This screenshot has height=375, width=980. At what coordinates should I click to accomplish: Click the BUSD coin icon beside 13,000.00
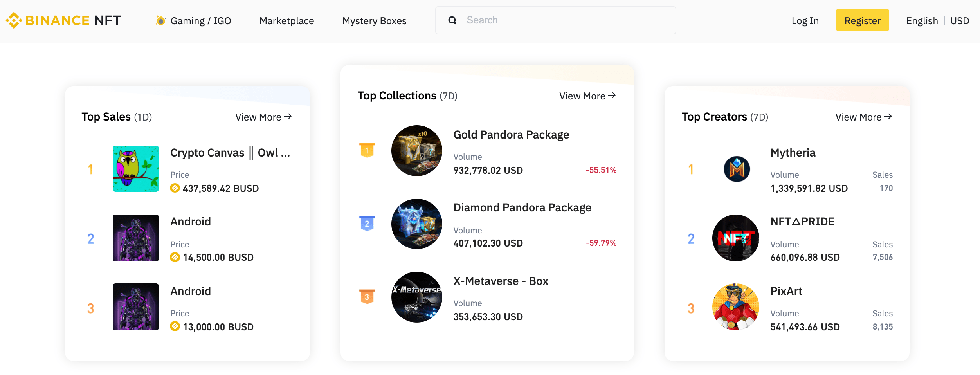pyautogui.click(x=175, y=326)
